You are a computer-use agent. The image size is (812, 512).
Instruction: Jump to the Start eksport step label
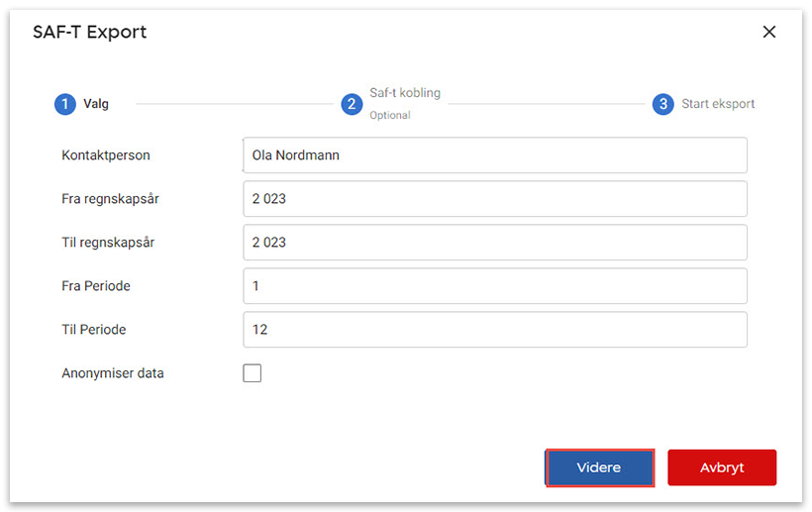[x=718, y=104]
